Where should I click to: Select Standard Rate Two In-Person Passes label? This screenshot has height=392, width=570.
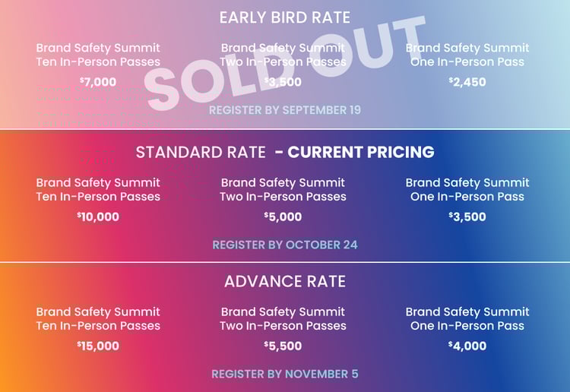pos(283,190)
